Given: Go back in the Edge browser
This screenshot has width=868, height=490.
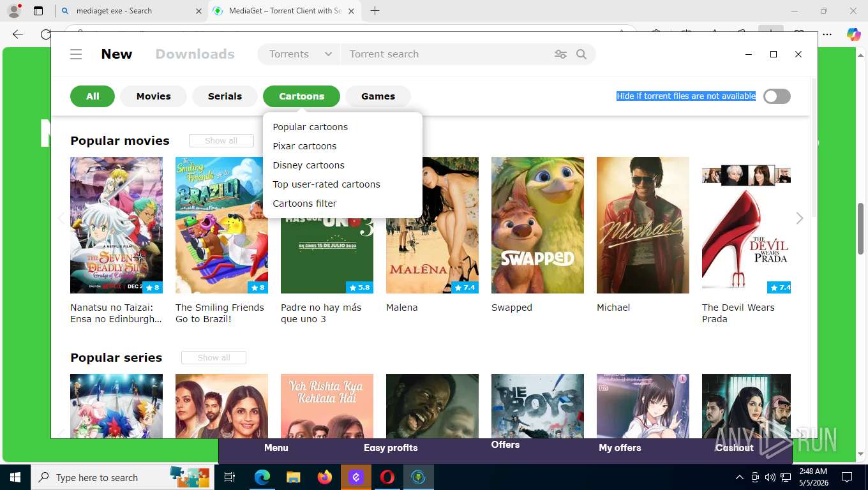Looking at the screenshot, I should point(18,34).
